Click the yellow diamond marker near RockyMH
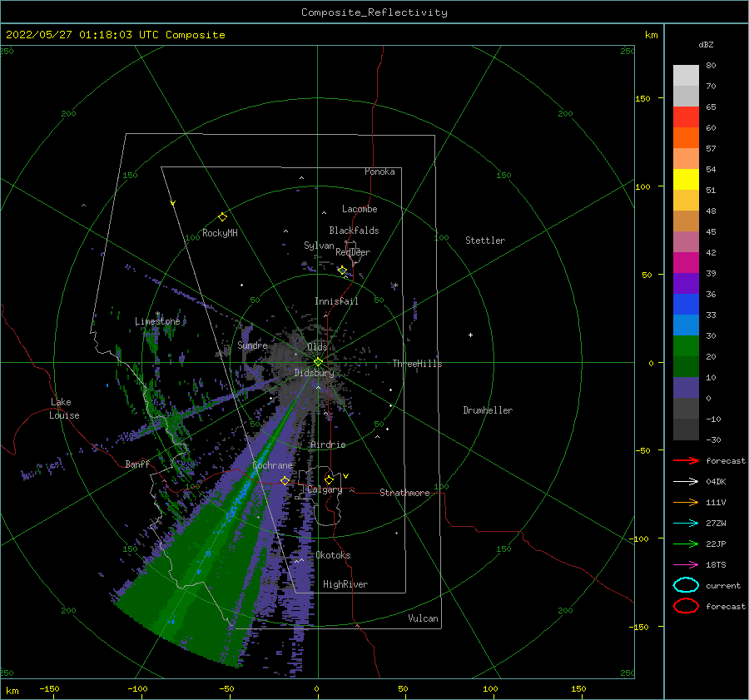 222,217
